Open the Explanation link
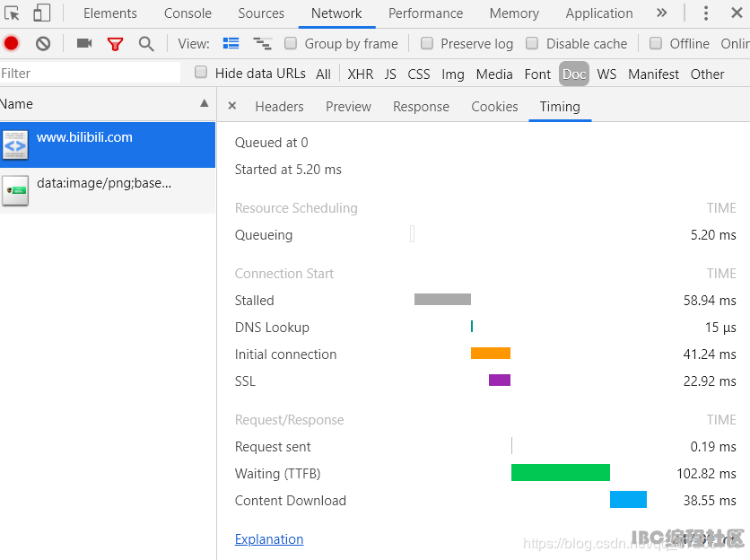The image size is (750, 560). (269, 539)
